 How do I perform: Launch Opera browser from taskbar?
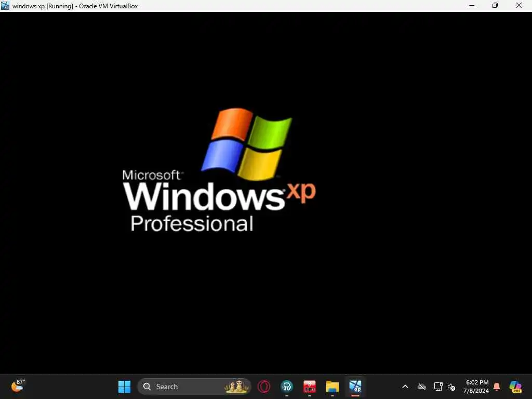tap(263, 387)
